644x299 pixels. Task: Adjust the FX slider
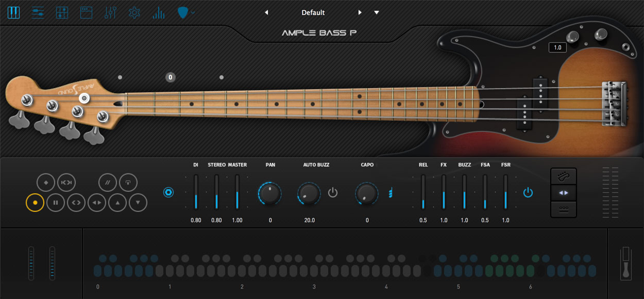pyautogui.click(x=444, y=192)
